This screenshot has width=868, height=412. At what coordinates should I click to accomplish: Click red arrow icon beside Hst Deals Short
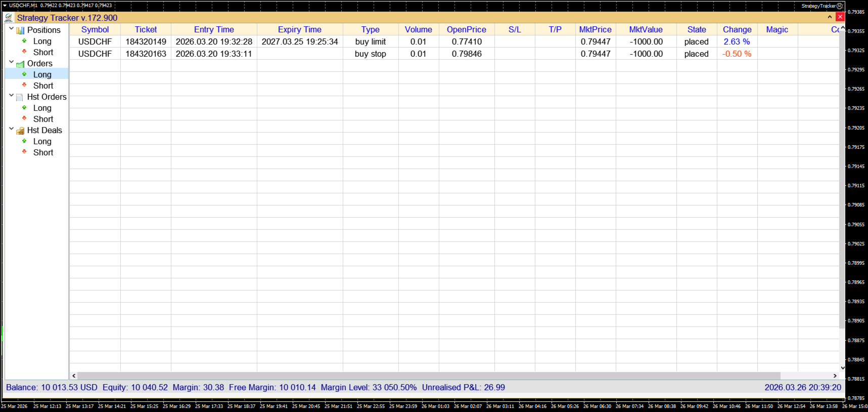click(x=24, y=151)
